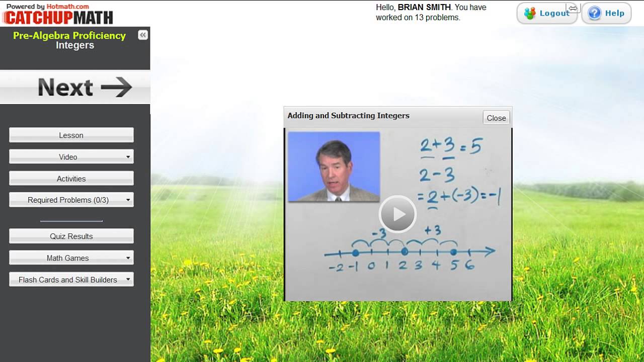Click the Integers subtitle in sidebar

(x=75, y=45)
